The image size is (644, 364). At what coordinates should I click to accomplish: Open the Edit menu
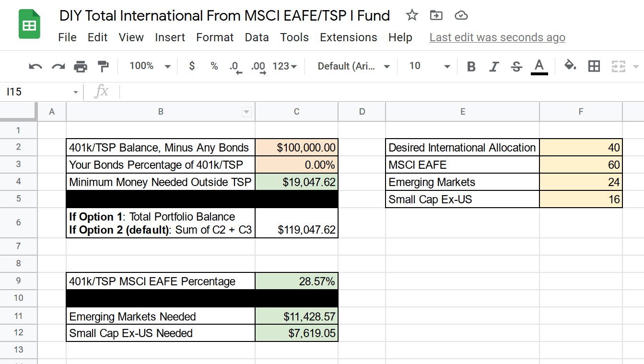coord(97,37)
